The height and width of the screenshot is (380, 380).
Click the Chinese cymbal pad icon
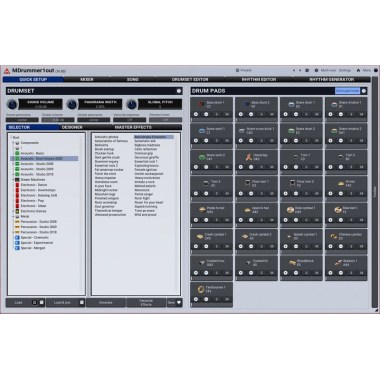point(334,236)
